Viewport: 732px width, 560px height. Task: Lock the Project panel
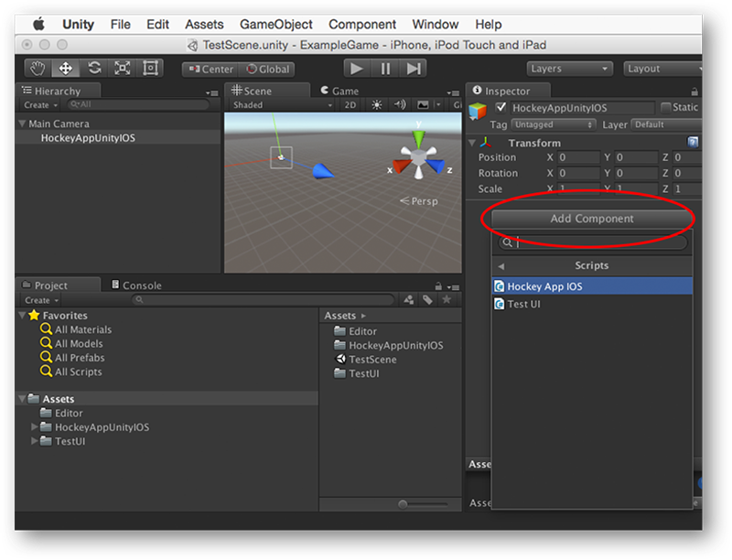point(438,285)
